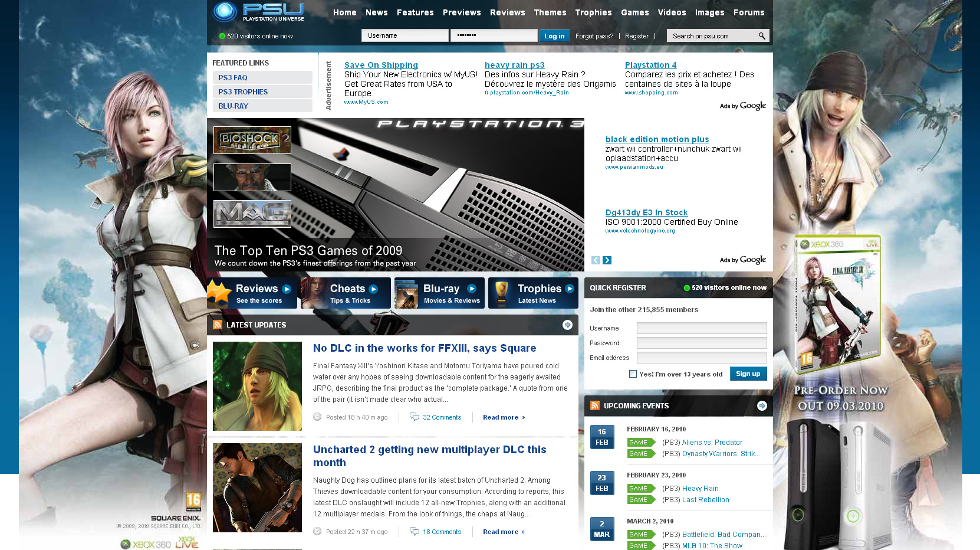Viewport: 980px width, 550px height.
Task: Click the Quick Register Username field
Action: click(702, 328)
